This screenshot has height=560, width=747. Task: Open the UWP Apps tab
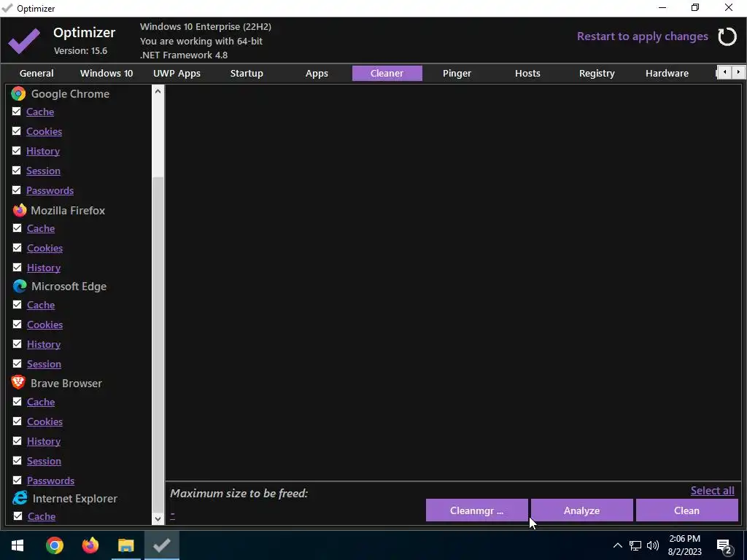tap(177, 74)
